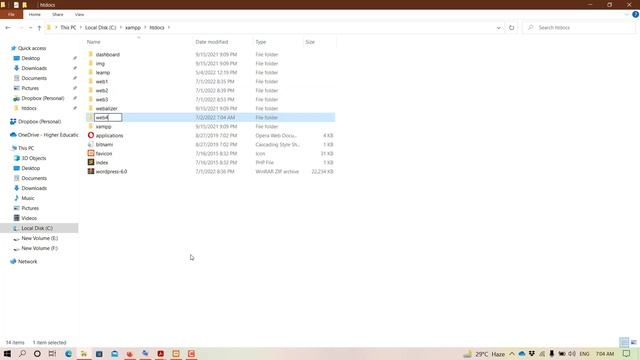
Task: Open the File ribbon tab
Action: point(11,14)
